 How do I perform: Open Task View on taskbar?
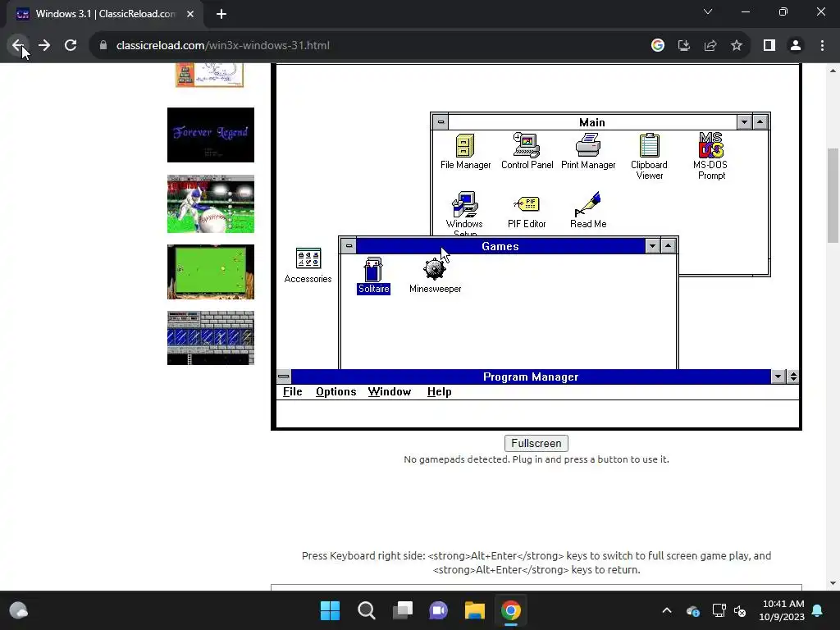point(402,610)
